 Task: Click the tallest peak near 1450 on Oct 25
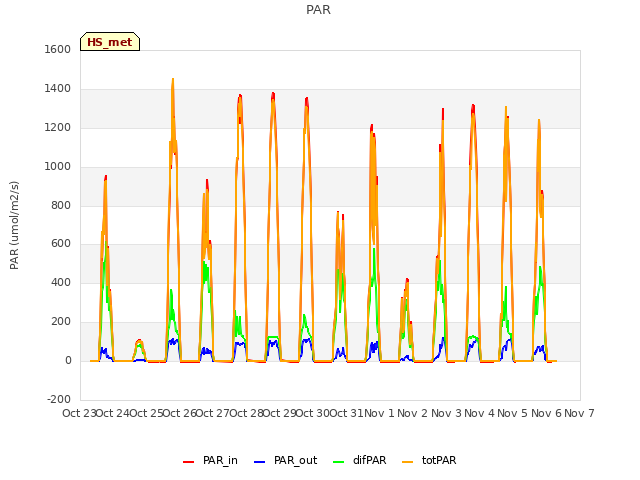173,80
